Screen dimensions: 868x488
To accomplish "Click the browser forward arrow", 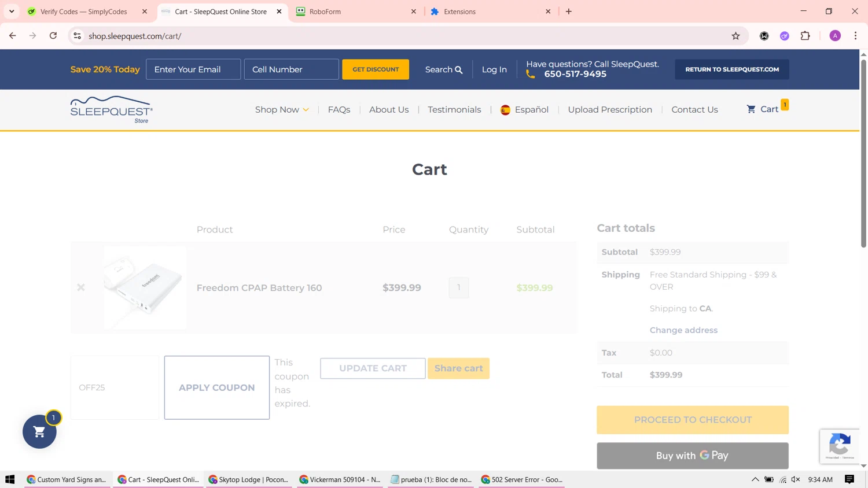I will tap(33, 36).
